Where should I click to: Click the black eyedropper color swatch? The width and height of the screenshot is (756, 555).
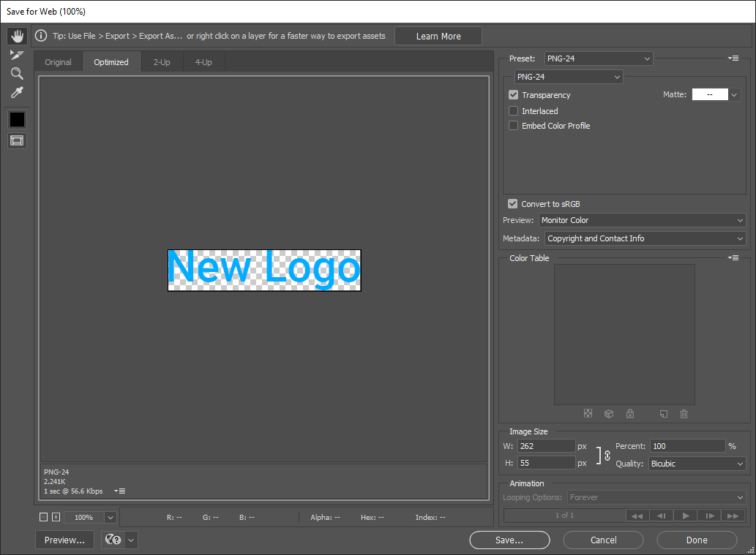17,119
